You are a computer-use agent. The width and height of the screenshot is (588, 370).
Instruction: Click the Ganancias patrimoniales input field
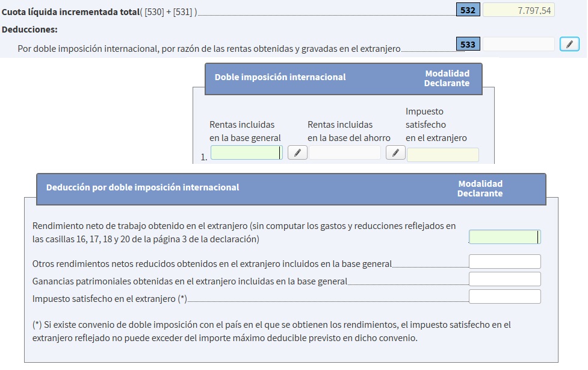pyautogui.click(x=504, y=279)
